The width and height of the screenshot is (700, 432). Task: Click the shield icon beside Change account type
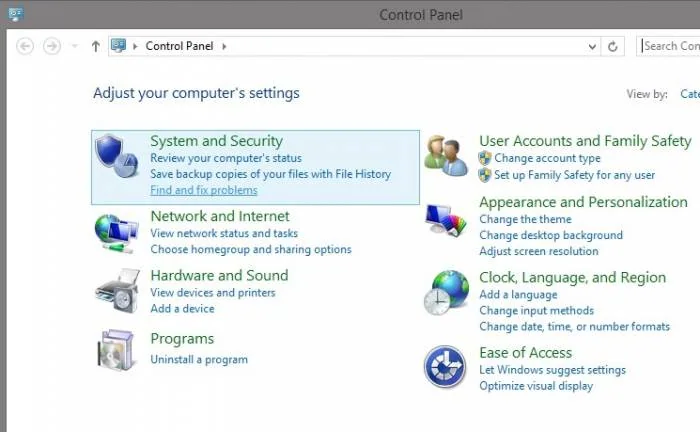click(485, 158)
